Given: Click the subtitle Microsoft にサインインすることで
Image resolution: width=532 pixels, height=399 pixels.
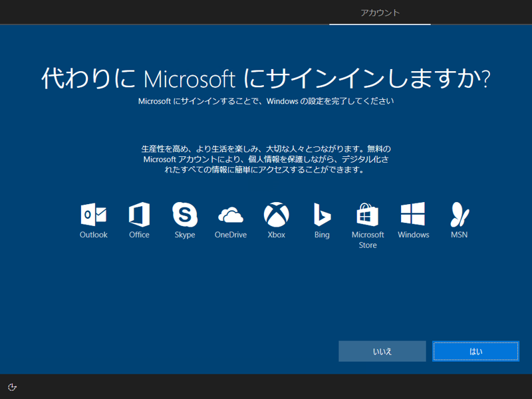Looking at the screenshot, I should point(266,101).
